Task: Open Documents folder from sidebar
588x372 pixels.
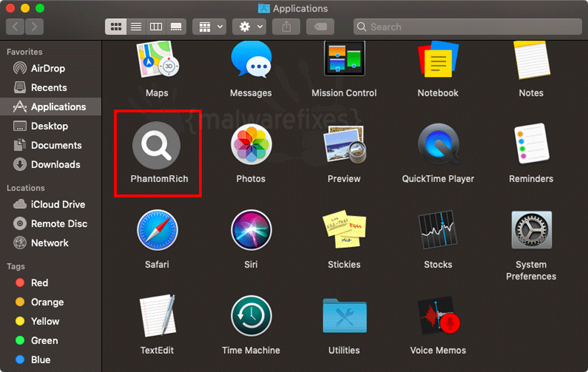Action: pos(51,145)
